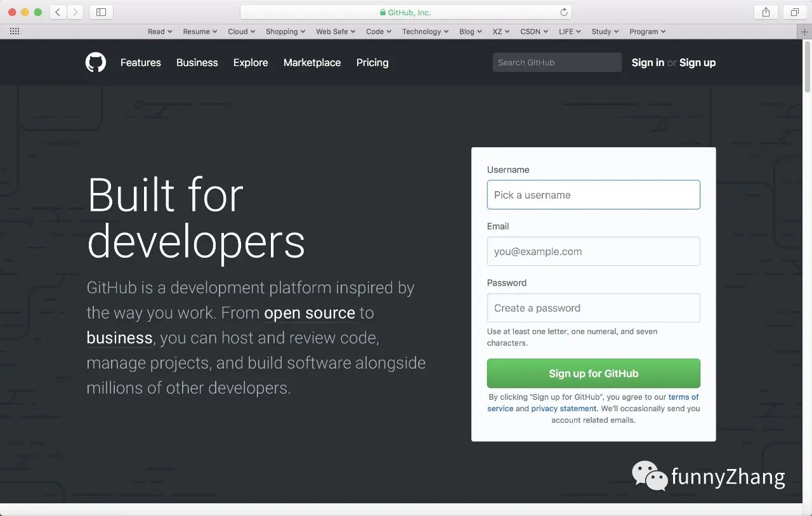Click the Username field label
Image resolution: width=812 pixels, height=516 pixels.
click(508, 169)
